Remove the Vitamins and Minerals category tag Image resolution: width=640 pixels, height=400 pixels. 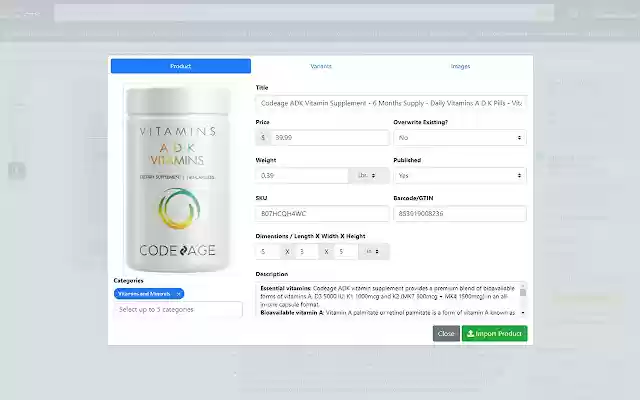point(178,294)
